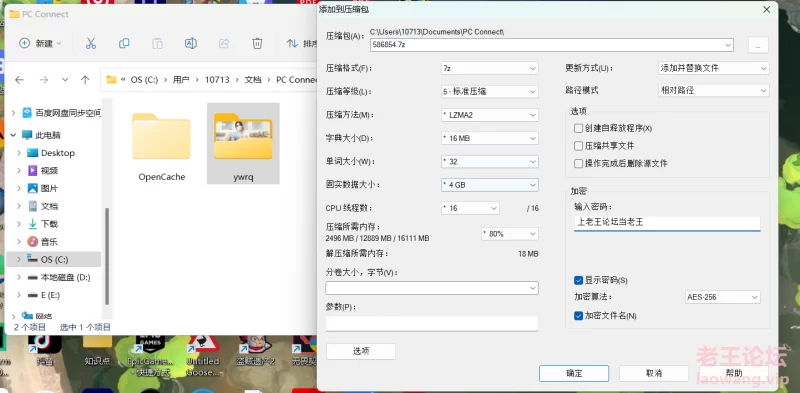The height and width of the screenshot is (393, 800).
Task: Open the 字典大小 16 MB dropdown
Action: (489, 138)
